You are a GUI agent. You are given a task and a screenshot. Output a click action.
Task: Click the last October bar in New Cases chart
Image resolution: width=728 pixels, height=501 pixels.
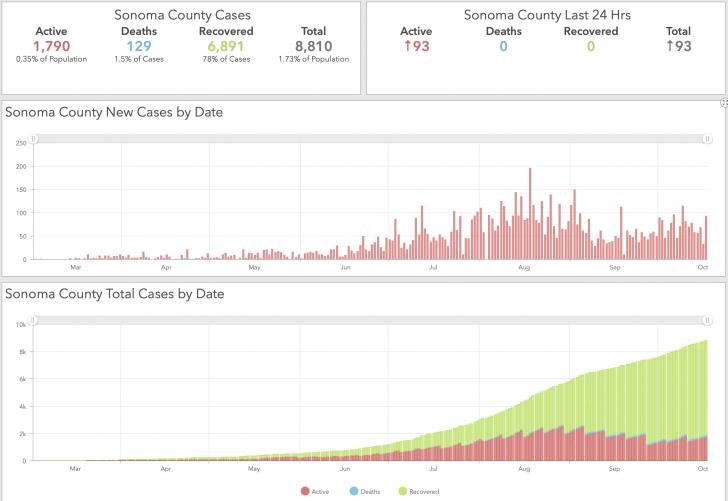click(706, 237)
